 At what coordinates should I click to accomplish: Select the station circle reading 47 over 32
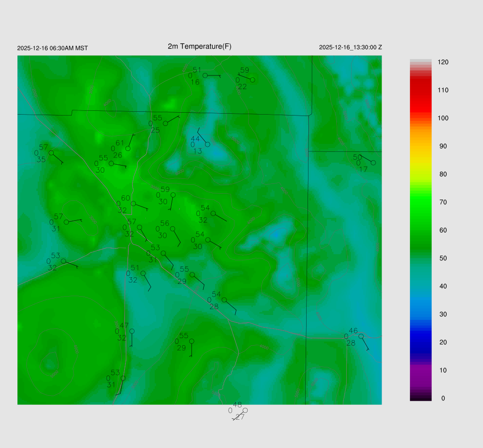click(132, 331)
